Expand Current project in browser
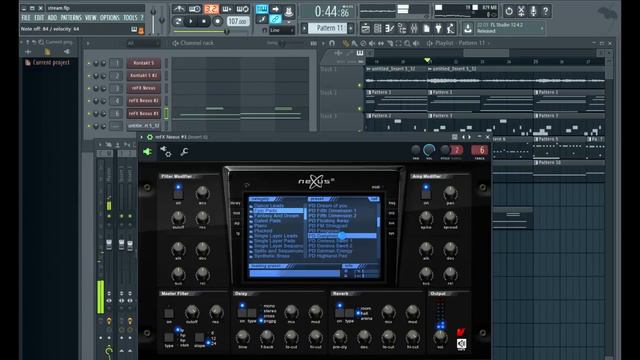The height and width of the screenshot is (360, 640). [47, 62]
